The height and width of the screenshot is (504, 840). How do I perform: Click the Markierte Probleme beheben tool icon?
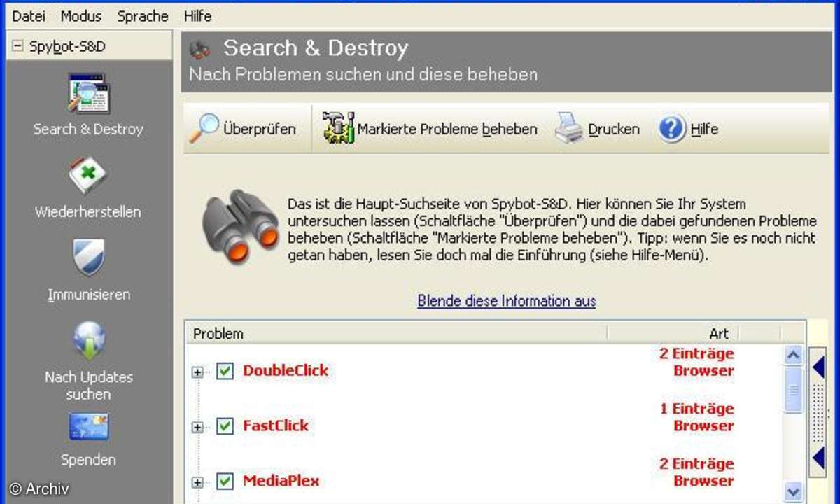(338, 129)
